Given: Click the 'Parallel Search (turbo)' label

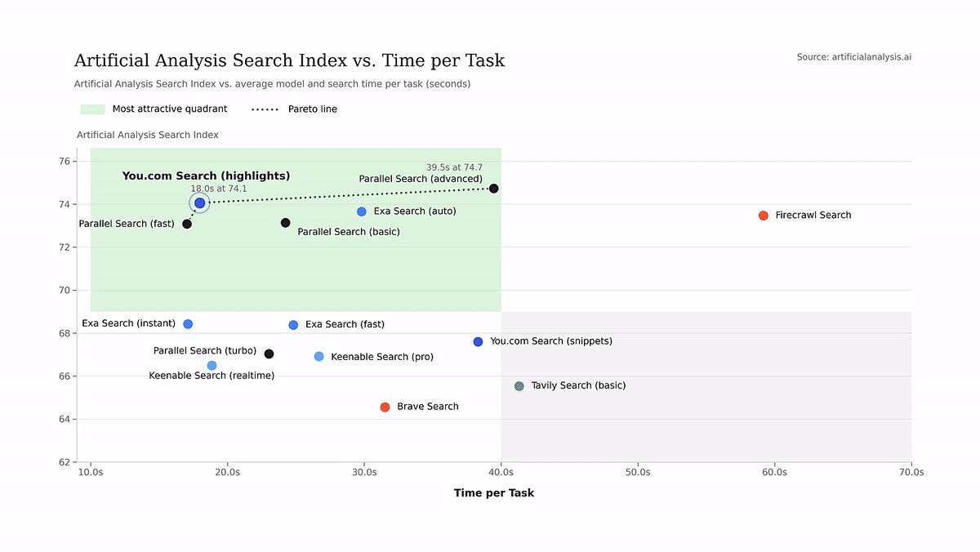Looking at the screenshot, I should (x=205, y=351).
